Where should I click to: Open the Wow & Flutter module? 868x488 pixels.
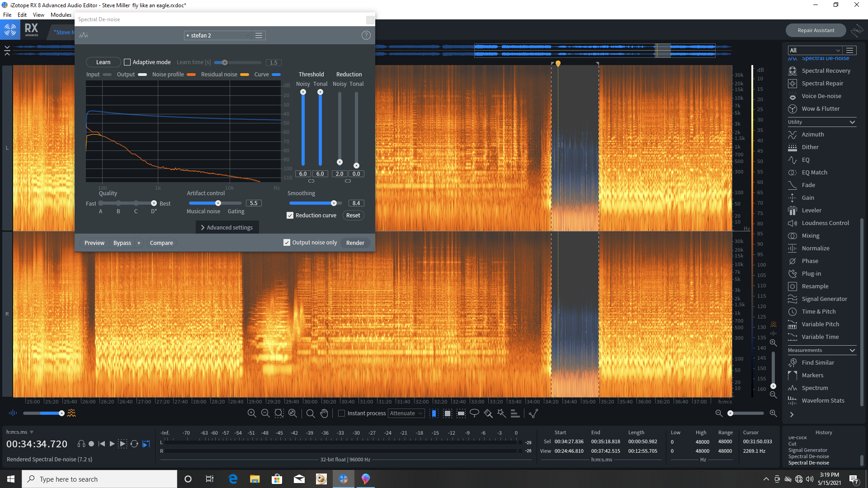tap(821, 108)
